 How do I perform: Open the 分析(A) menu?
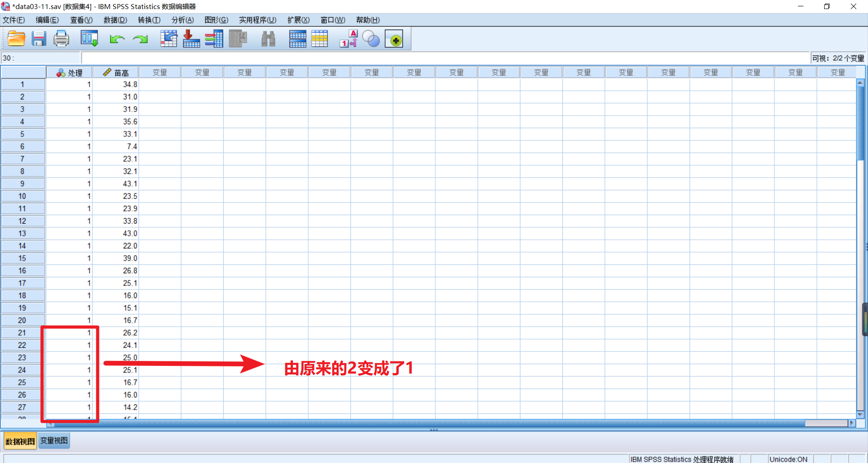tap(183, 20)
